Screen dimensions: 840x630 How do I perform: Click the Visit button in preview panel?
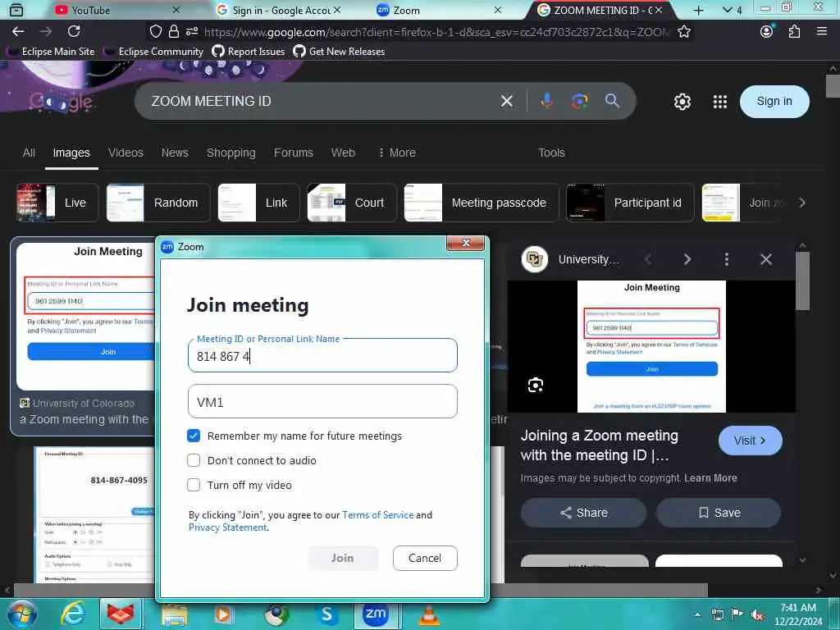pos(750,441)
